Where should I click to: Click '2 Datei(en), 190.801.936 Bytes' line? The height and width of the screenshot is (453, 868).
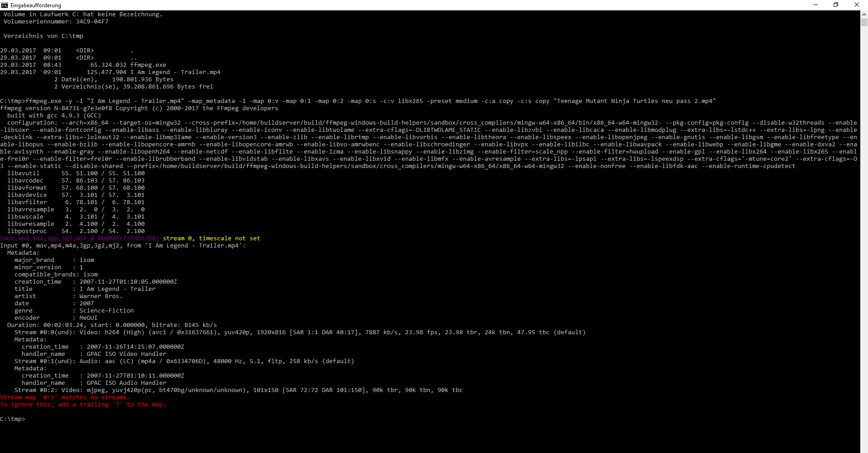(114, 79)
